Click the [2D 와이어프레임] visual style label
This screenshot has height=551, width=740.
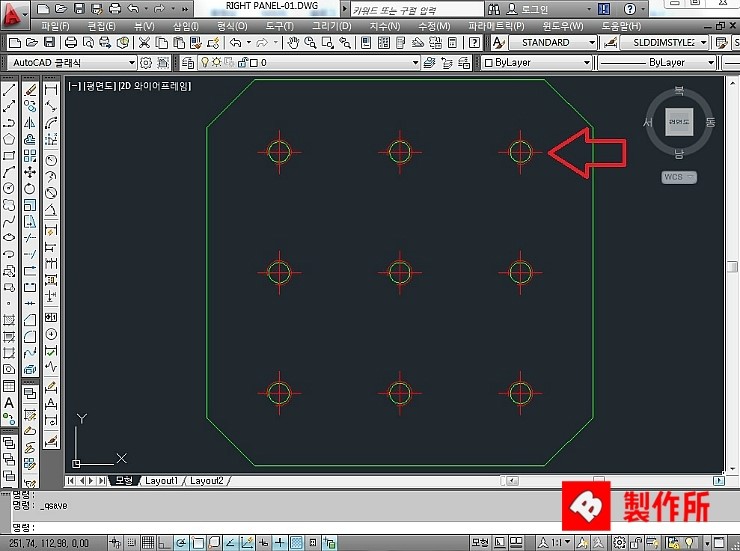pos(154,86)
